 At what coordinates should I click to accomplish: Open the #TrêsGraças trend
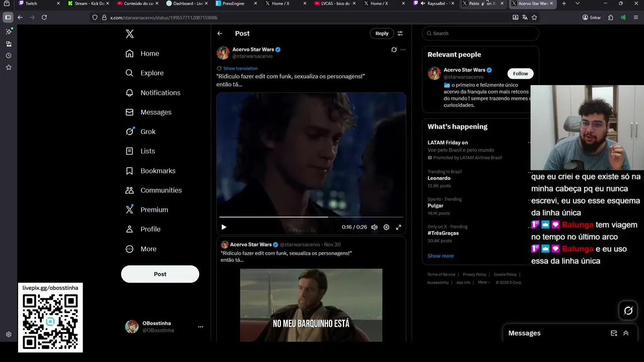(x=443, y=233)
